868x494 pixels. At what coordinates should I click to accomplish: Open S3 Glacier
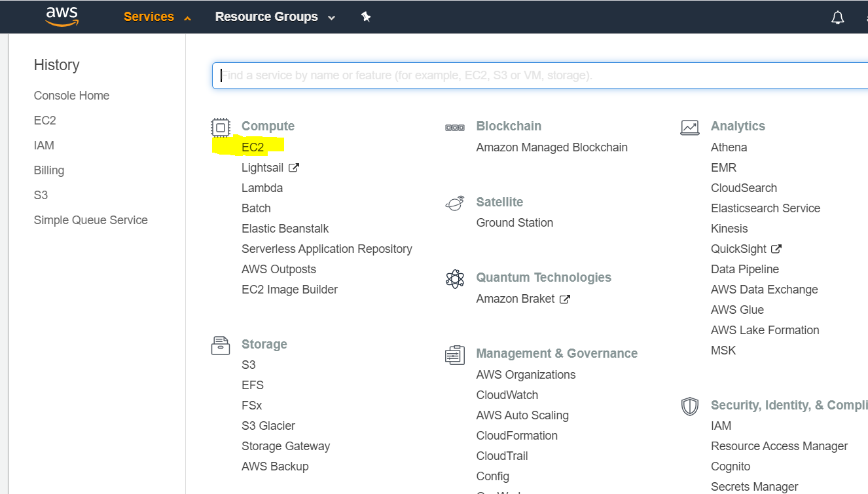pyautogui.click(x=268, y=426)
